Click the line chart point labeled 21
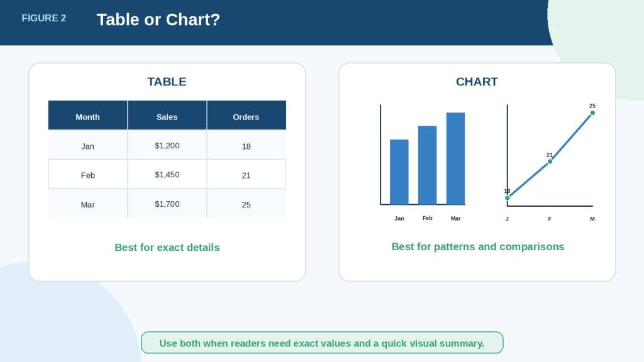Screen dimensions: 644x362 click(x=550, y=162)
